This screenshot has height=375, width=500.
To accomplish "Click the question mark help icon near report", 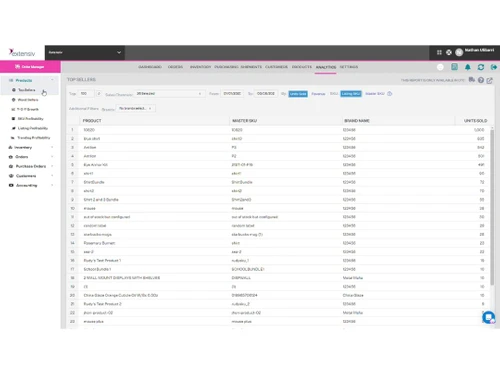I will [481, 80].
